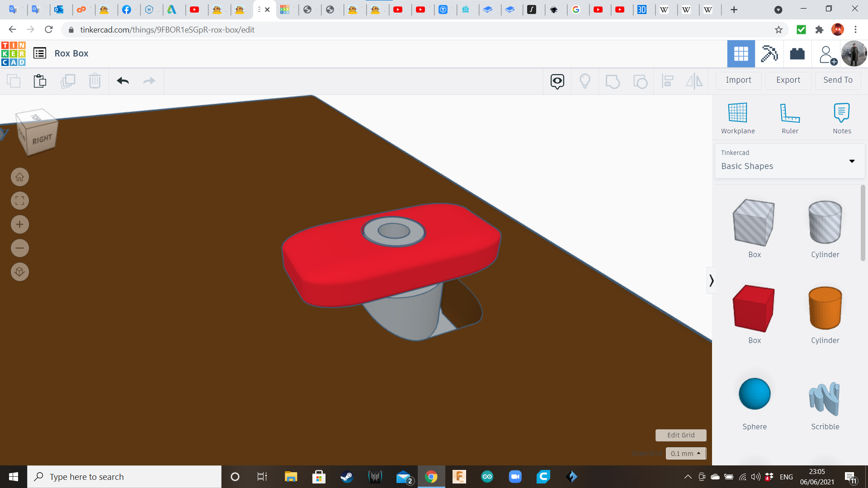Open the Export menu
The width and height of the screenshot is (868, 488).
click(788, 80)
